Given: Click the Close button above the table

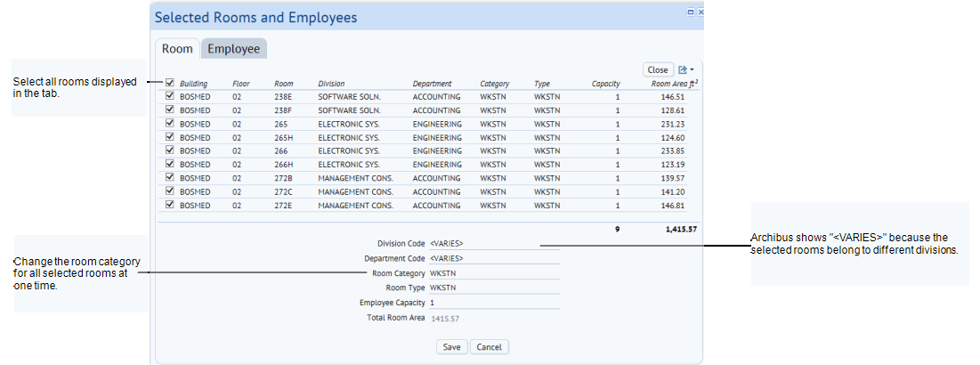Looking at the screenshot, I should tap(658, 69).
